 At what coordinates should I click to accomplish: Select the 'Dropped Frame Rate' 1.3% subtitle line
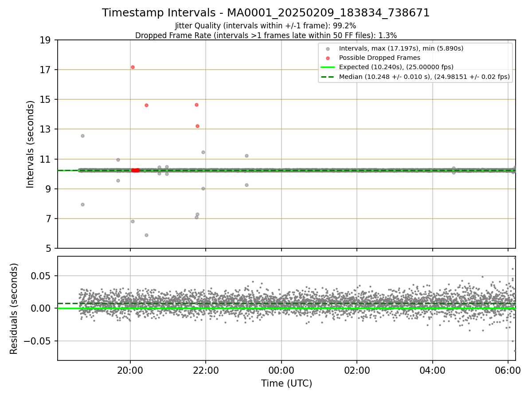[266, 35]
